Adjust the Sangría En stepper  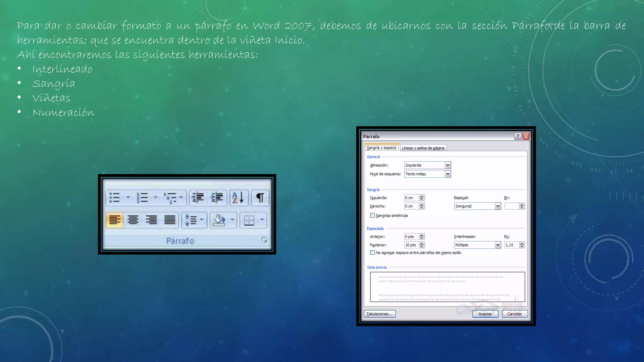tap(522, 206)
